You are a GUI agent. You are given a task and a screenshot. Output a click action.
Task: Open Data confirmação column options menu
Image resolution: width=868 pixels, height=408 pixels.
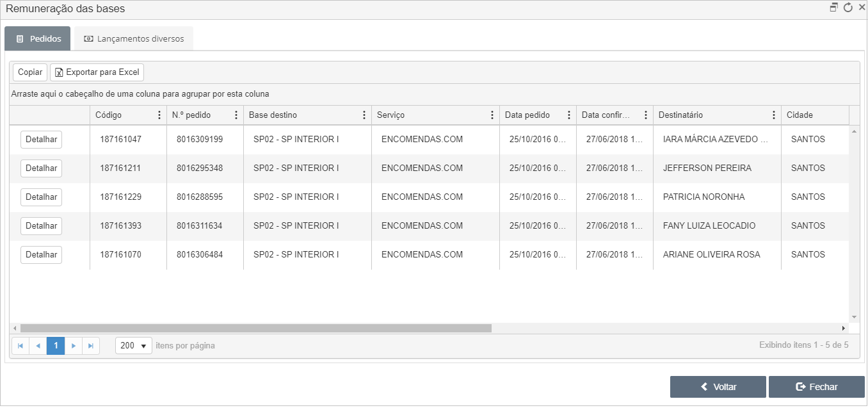tap(646, 115)
